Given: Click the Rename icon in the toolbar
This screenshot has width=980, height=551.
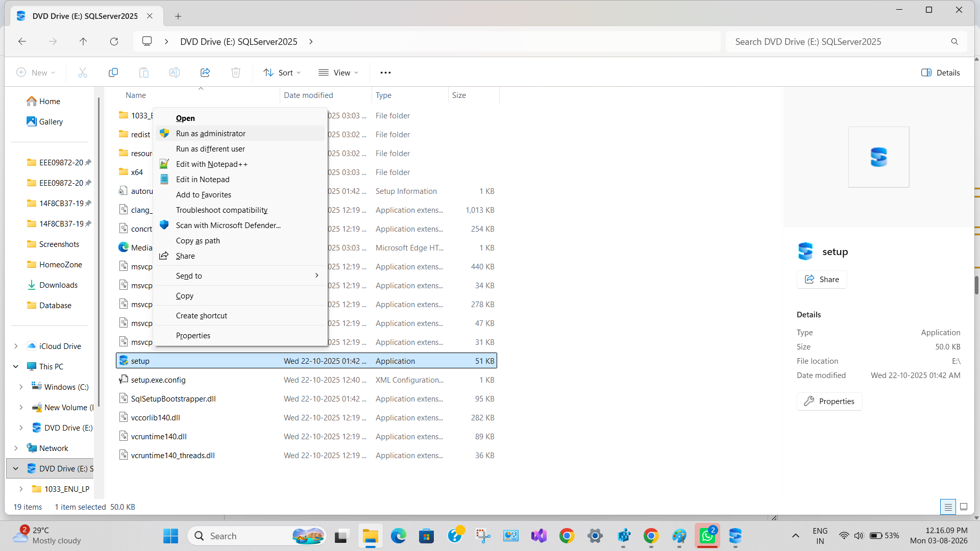Looking at the screenshot, I should (175, 72).
